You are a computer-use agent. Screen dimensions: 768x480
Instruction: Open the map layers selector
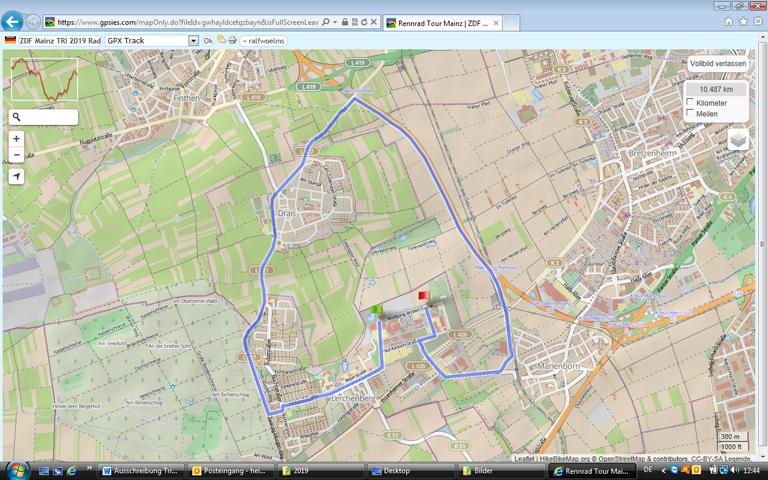tap(737, 140)
